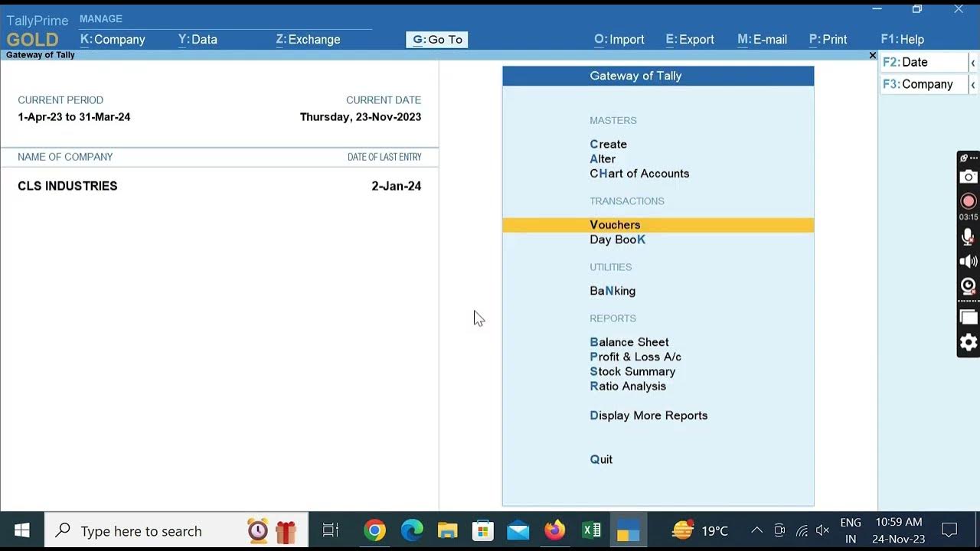Screen dimensions: 980x551
Task: Open the notifications action center
Action: (949, 530)
